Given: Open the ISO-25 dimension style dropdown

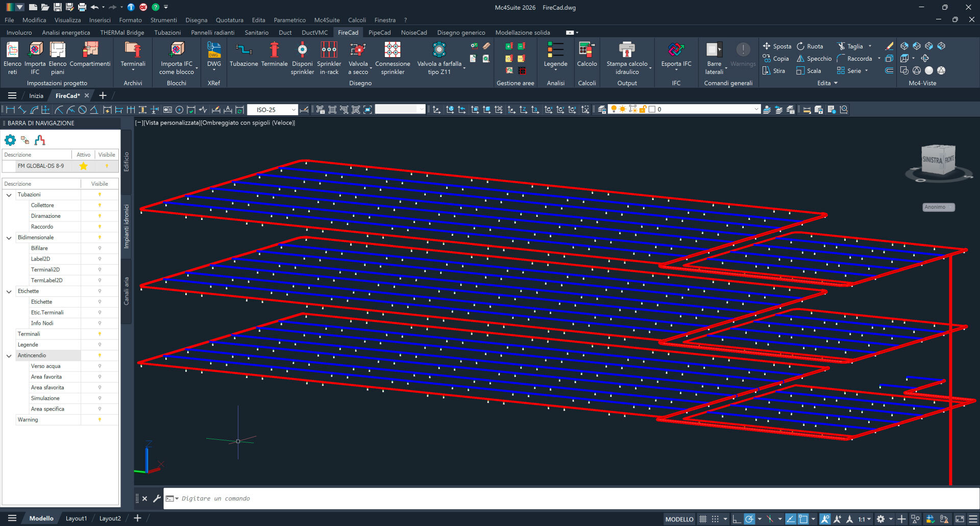Looking at the screenshot, I should 293,110.
